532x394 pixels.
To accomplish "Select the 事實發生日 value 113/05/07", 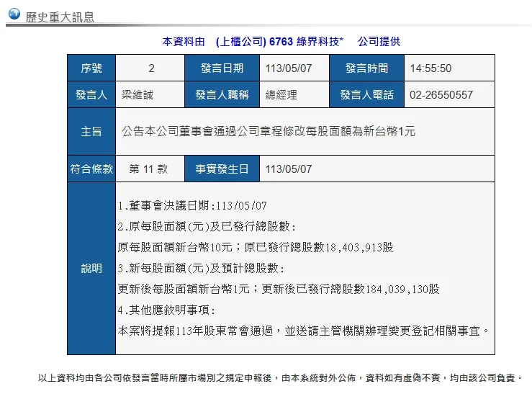I will coord(289,169).
